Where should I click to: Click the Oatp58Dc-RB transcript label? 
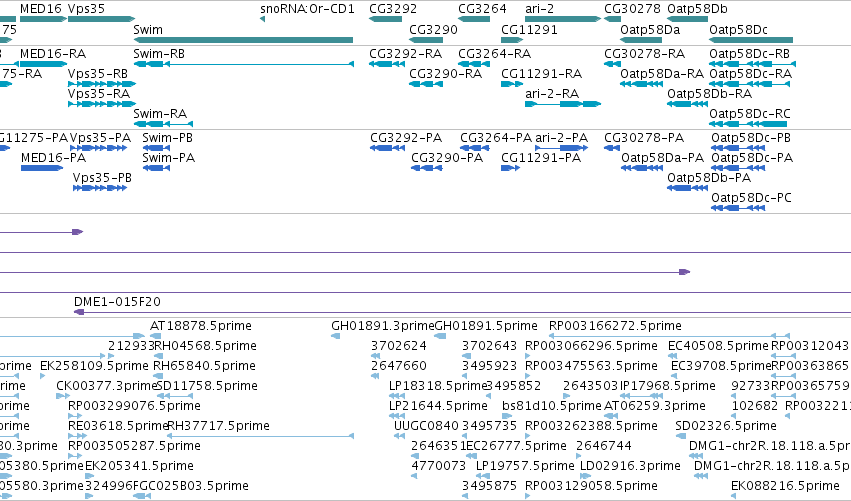750,54
